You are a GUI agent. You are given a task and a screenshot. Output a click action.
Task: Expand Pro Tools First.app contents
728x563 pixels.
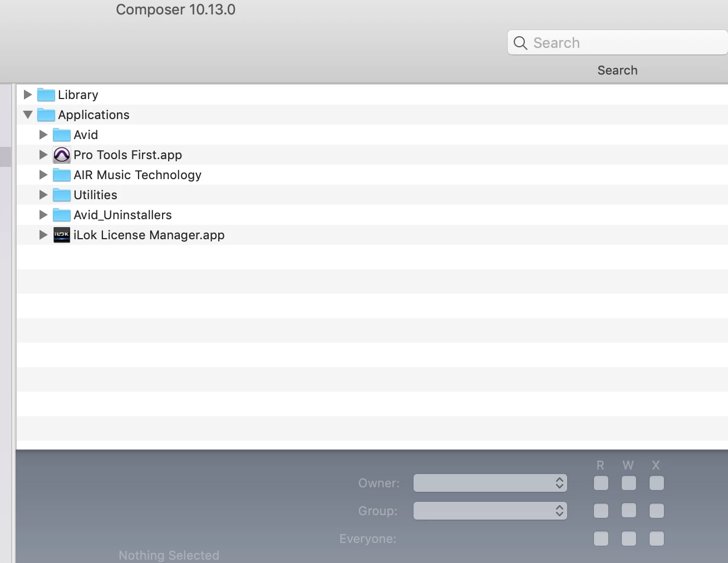[43, 155]
